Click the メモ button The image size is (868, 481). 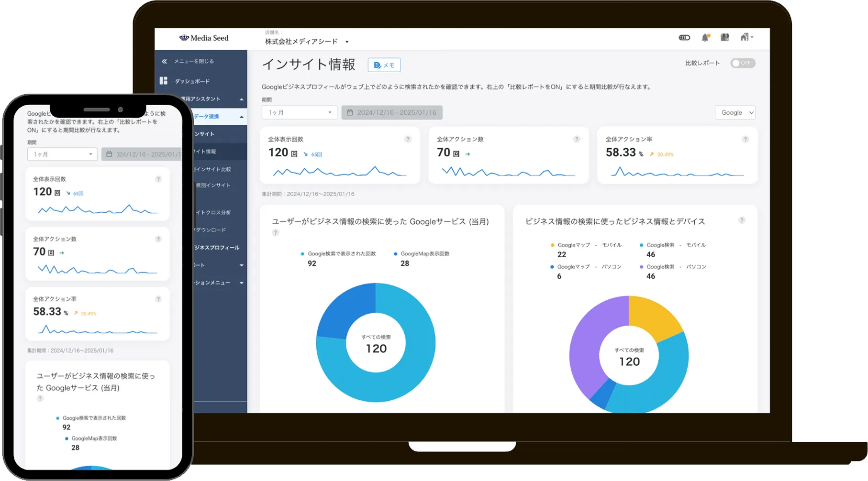click(x=384, y=65)
